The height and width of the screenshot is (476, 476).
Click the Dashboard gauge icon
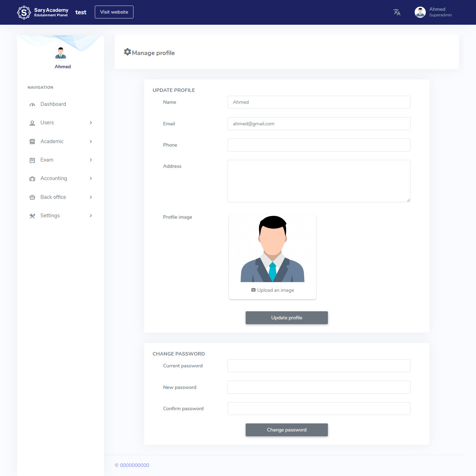tap(32, 104)
